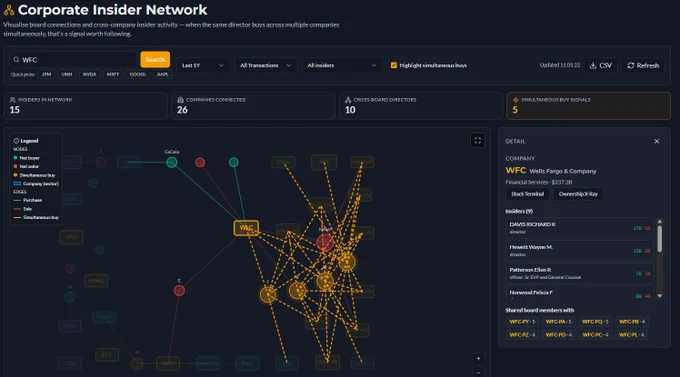
Task: Click the Purchase edge legend entry
Action: (x=28, y=200)
